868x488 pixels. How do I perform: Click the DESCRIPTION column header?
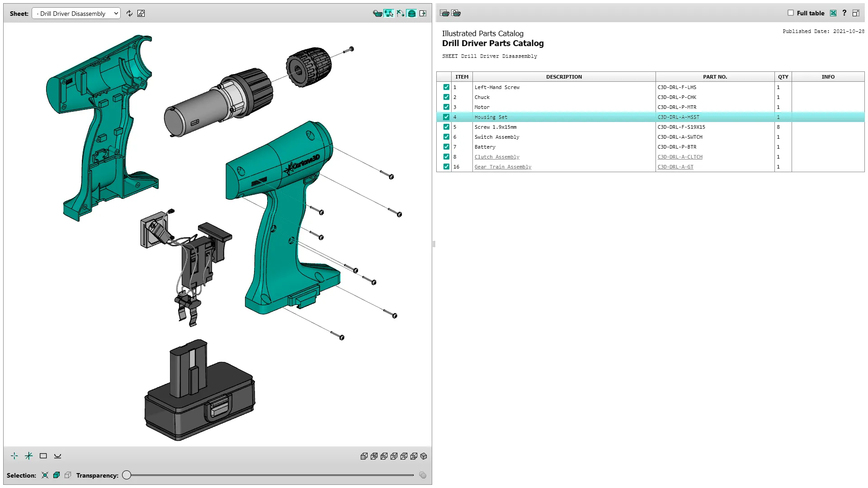click(x=564, y=77)
